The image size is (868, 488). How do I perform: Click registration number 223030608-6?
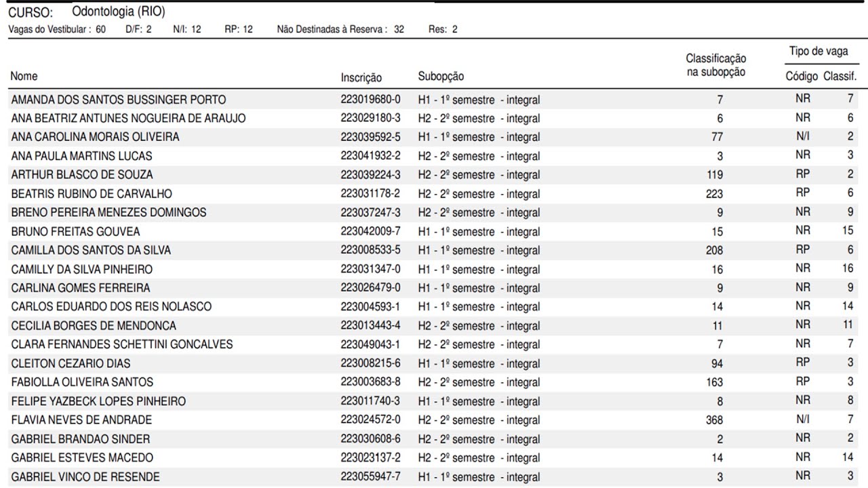(370, 439)
